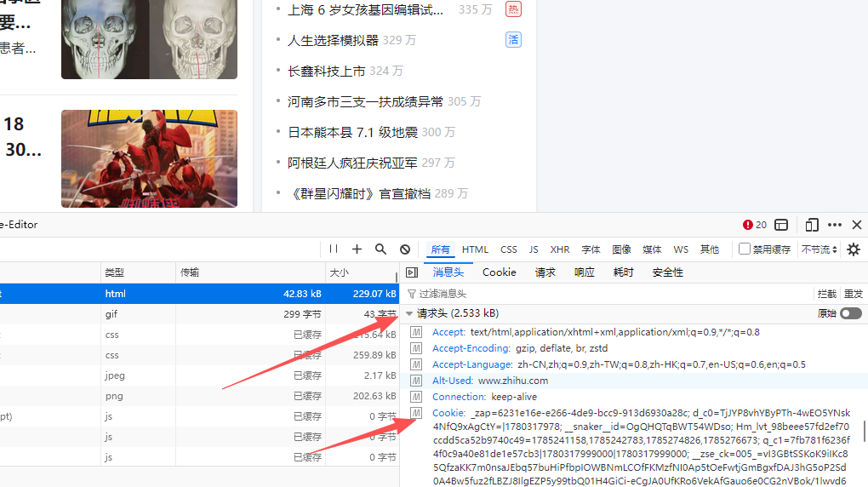Filter requests by HTML
This screenshot has height=487, width=868.
(x=475, y=249)
